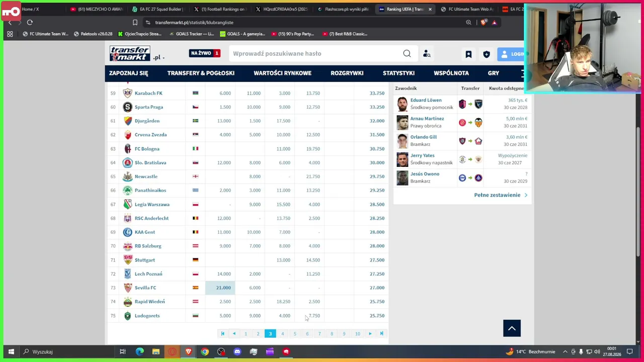Go back with the browser back arrow
644x362 pixels.
tap(10, 22)
